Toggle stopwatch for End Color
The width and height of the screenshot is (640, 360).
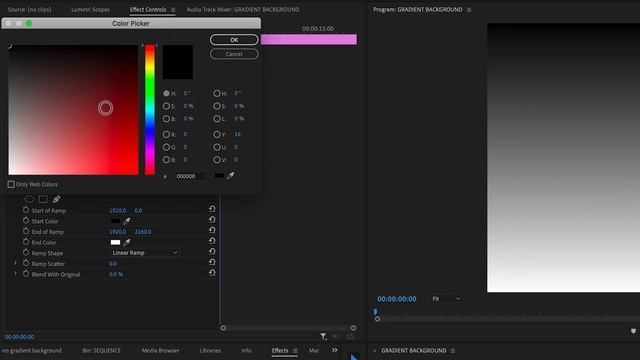tap(26, 242)
